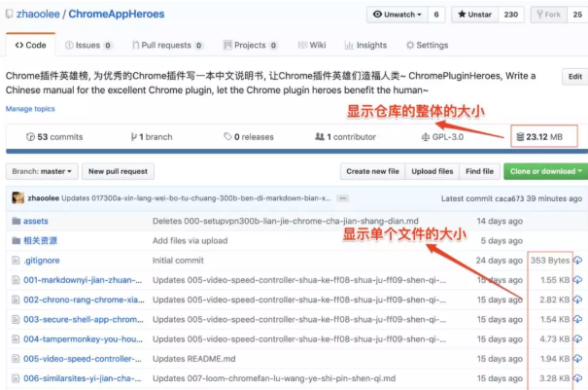588x390 pixels.
Task: Click the Unstar button
Action: (474, 15)
